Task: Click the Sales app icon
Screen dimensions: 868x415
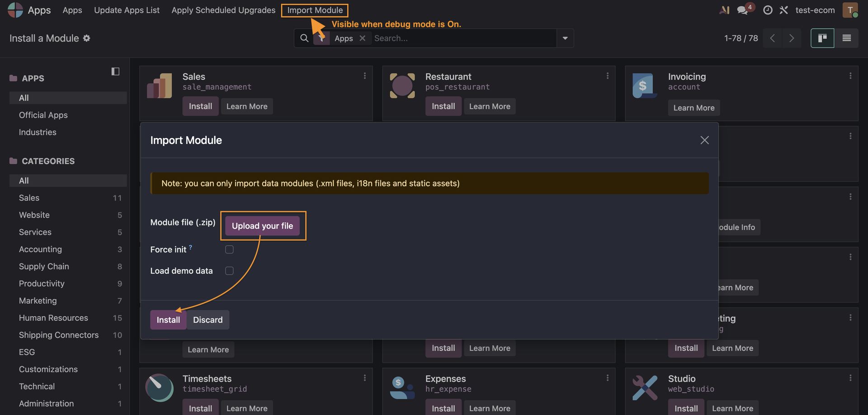Action: pos(160,86)
